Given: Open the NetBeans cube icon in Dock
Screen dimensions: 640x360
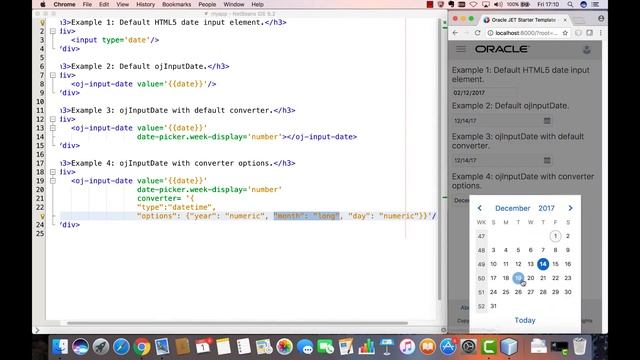Looking at the screenshot, I should pyautogui.click(x=509, y=347).
